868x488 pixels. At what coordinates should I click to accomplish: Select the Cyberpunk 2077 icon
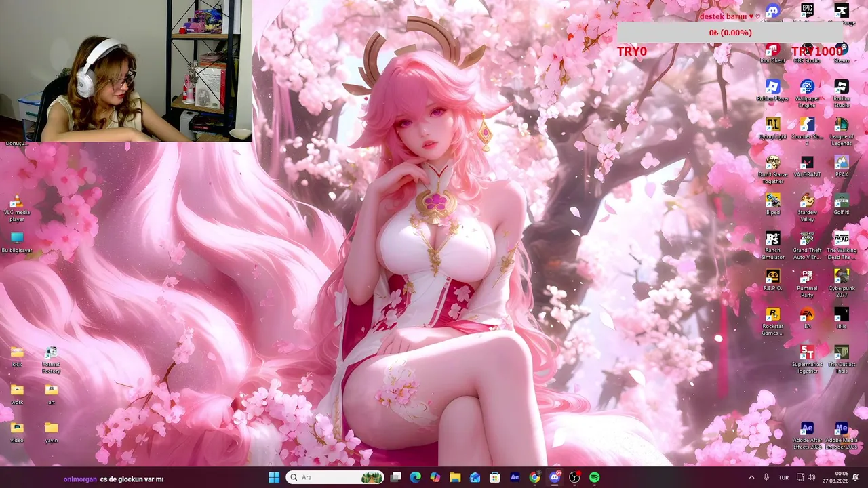tap(841, 283)
